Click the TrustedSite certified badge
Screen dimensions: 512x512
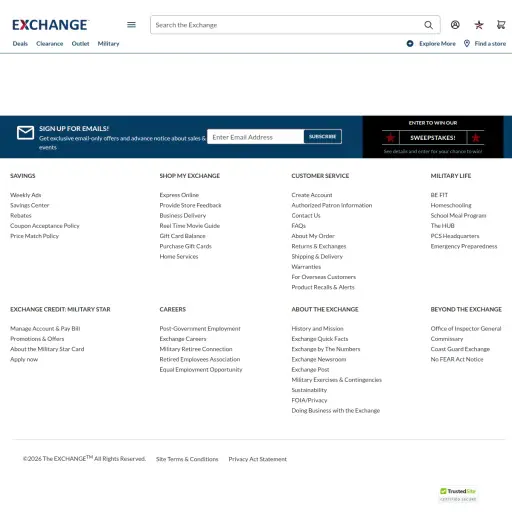click(x=458, y=495)
